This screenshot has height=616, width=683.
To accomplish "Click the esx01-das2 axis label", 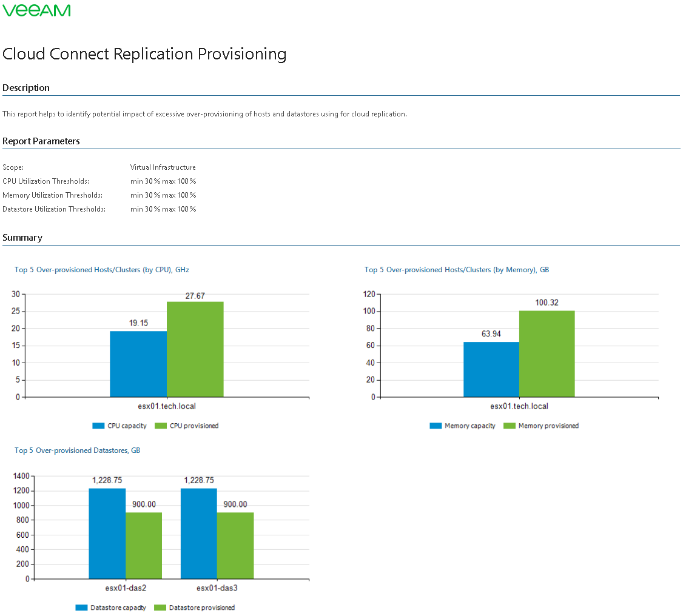I will coord(126,588).
